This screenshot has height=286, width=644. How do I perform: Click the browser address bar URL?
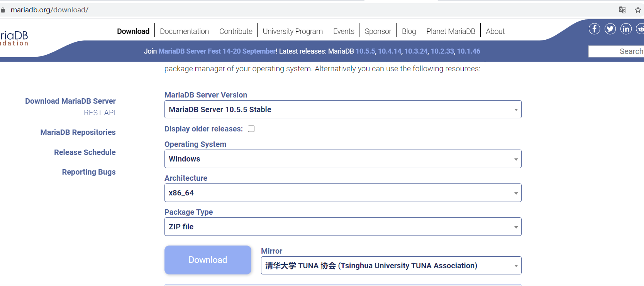(49, 10)
